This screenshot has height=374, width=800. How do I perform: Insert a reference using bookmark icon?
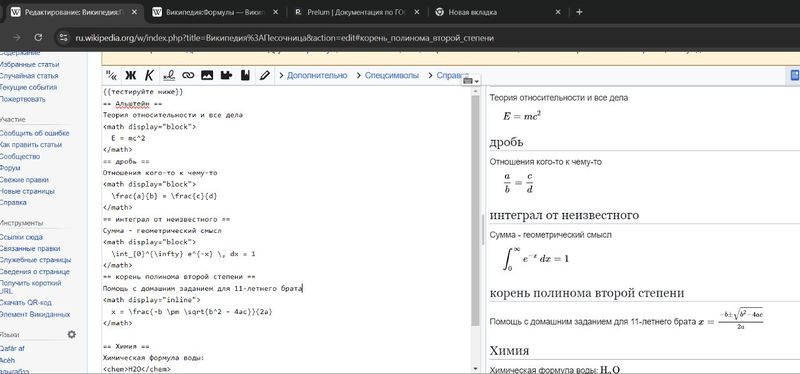[245, 76]
